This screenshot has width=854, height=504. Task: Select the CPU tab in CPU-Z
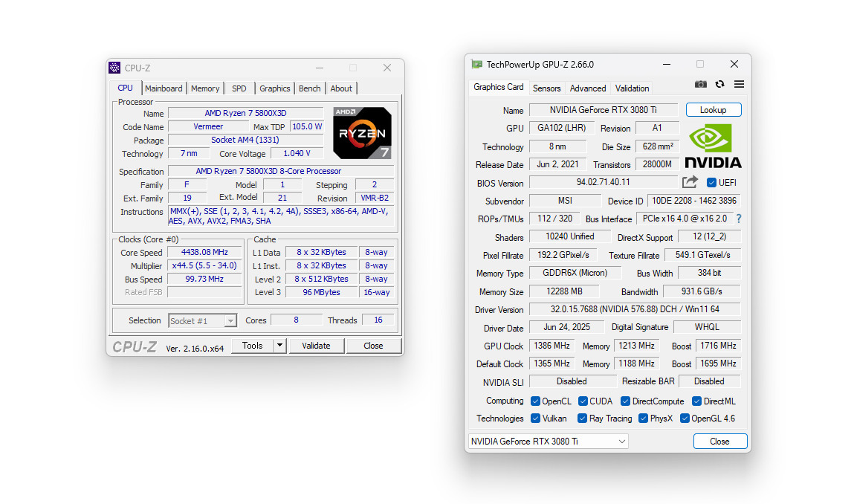click(x=126, y=88)
